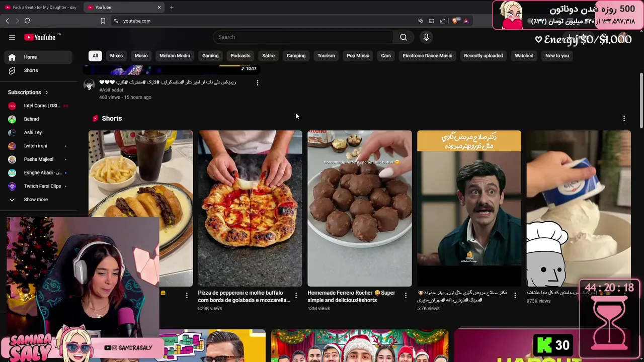Open options menu for the Asif sadat video
Viewport: 644px width, 362px height.
[257, 82]
